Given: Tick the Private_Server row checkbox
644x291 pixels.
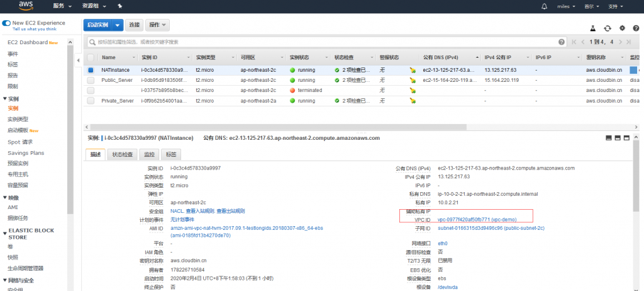Looking at the screenshot, I should click(91, 100).
